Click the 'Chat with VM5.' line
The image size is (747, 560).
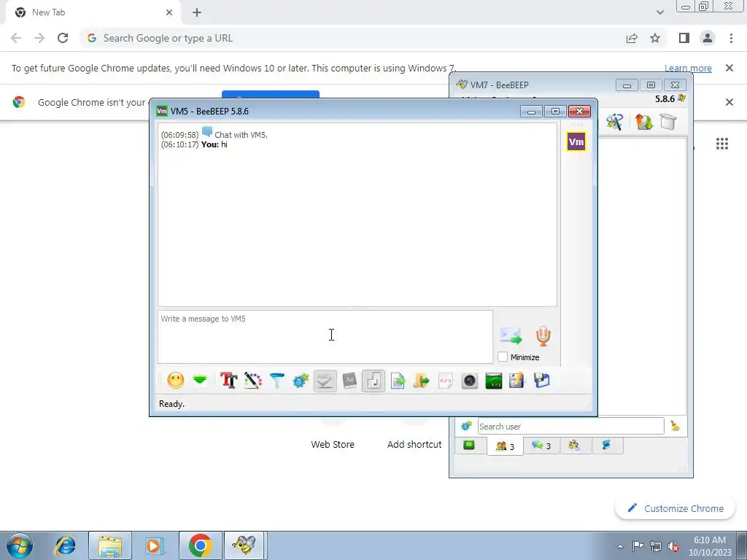241,135
